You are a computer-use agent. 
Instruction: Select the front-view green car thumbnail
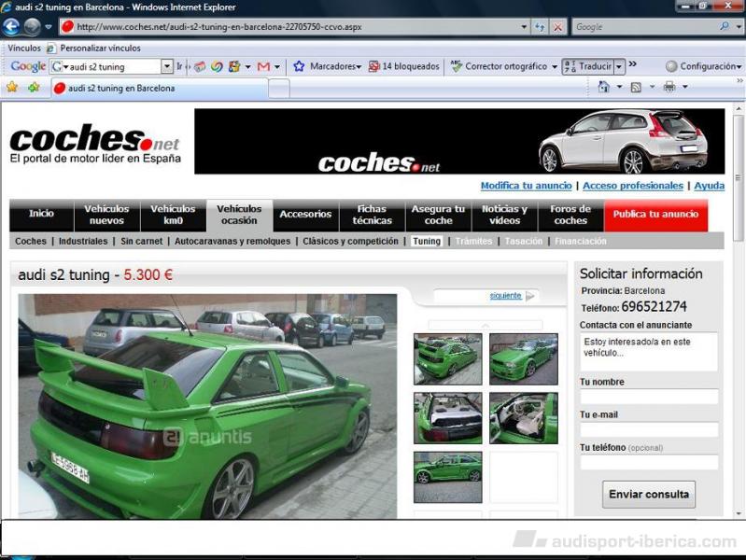click(x=524, y=358)
